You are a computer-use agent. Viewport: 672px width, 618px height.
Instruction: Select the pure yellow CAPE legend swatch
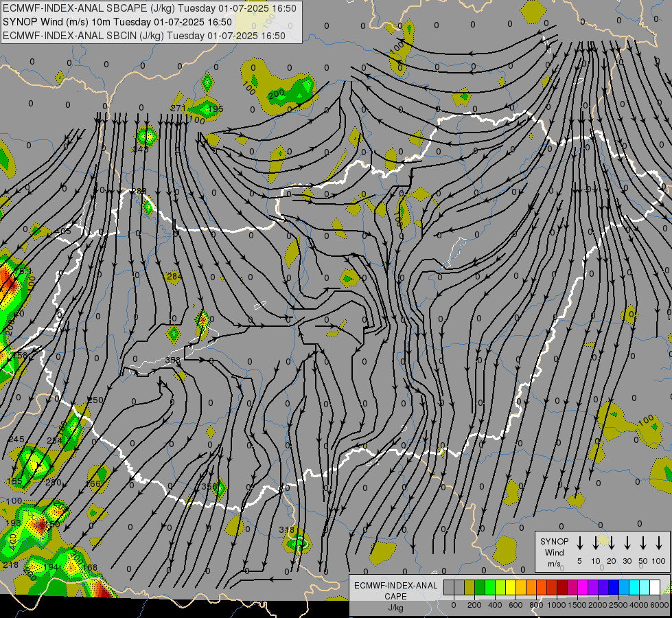[x=511, y=587]
